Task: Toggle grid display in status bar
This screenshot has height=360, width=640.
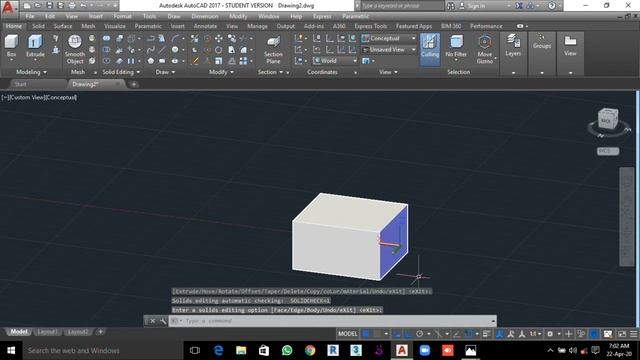Action: 366,334
